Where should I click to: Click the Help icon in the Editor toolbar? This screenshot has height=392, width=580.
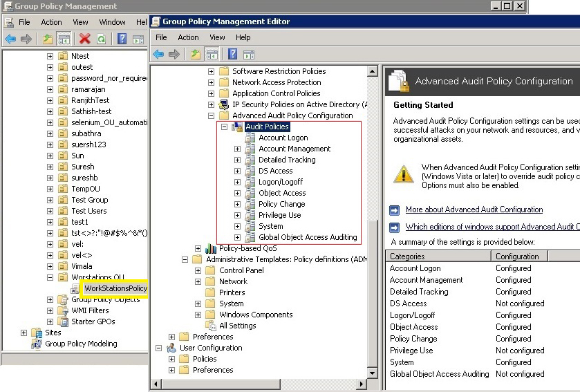tap(233, 55)
